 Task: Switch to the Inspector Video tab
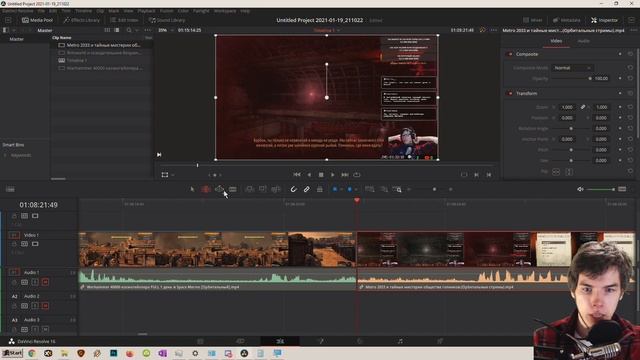click(x=556, y=41)
